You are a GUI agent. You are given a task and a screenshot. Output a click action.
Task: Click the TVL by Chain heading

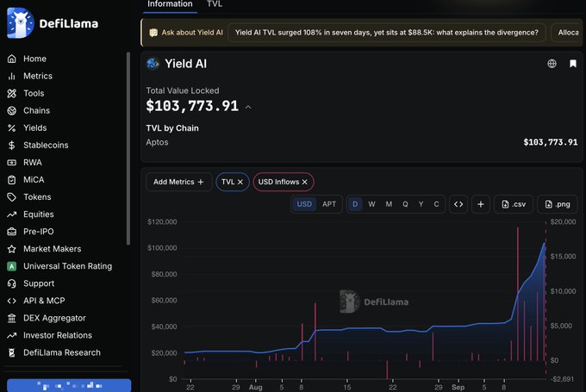172,128
